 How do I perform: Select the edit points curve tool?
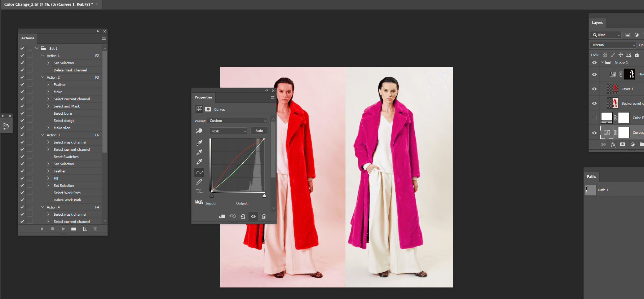pos(199,172)
